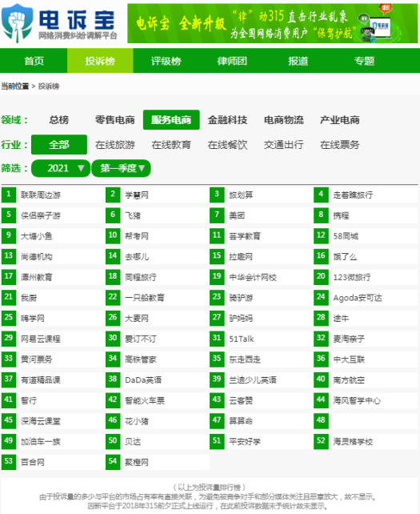Go to 首页 in the navigation bar
The image size is (420, 514).
34,61
